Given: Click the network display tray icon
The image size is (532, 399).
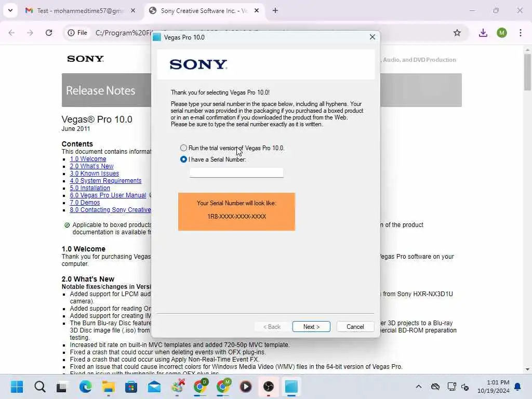Looking at the screenshot, I should pos(451,387).
